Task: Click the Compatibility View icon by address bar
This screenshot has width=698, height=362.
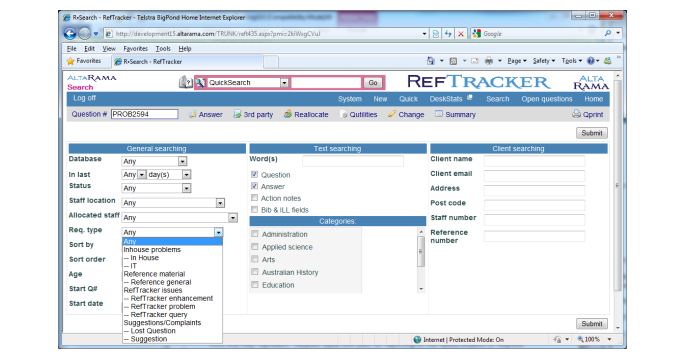Action: pos(436,34)
